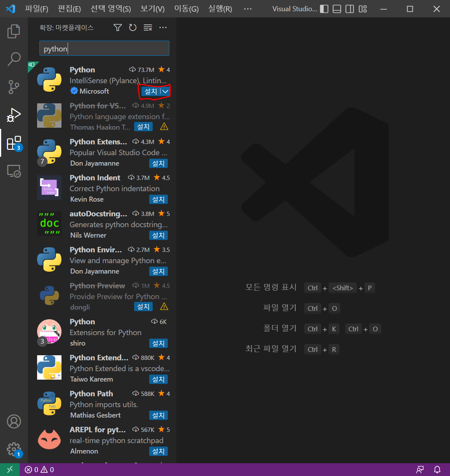The width and height of the screenshot is (450, 476).
Task: Install the Python Preview extension by dongli
Action: [143, 306]
